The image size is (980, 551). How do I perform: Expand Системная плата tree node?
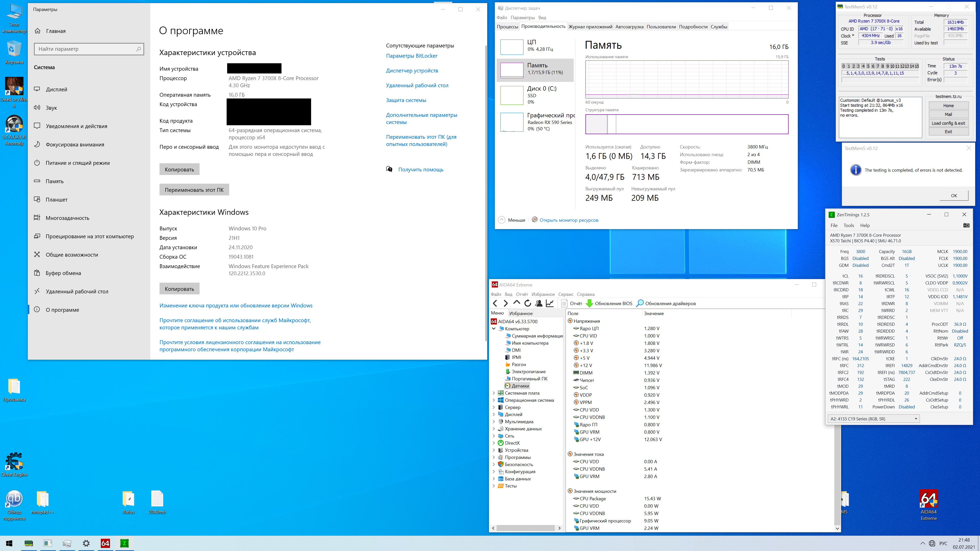[494, 393]
